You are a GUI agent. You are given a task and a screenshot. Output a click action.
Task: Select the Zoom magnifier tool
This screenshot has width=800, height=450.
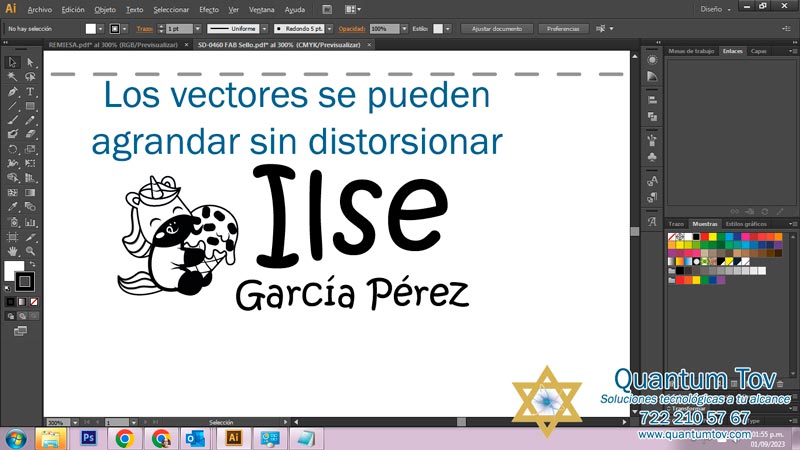point(30,251)
